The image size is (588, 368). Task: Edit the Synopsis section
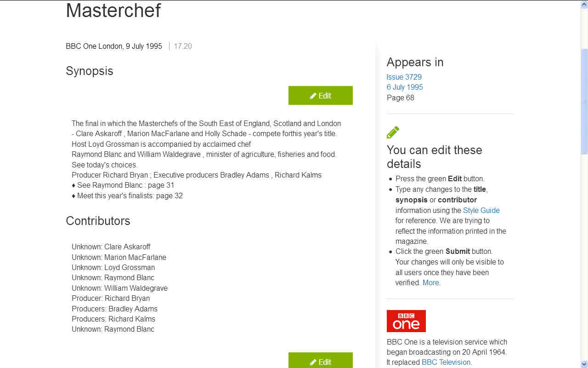pyautogui.click(x=321, y=96)
